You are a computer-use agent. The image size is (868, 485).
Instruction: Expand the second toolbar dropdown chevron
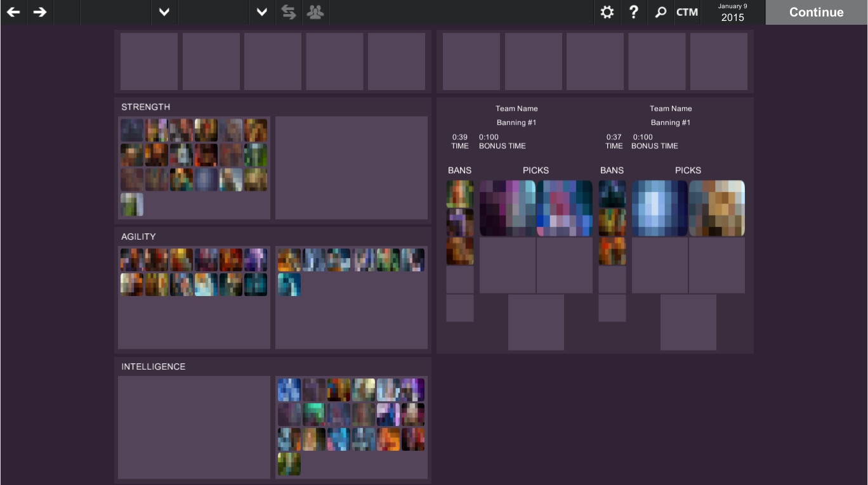coord(261,12)
